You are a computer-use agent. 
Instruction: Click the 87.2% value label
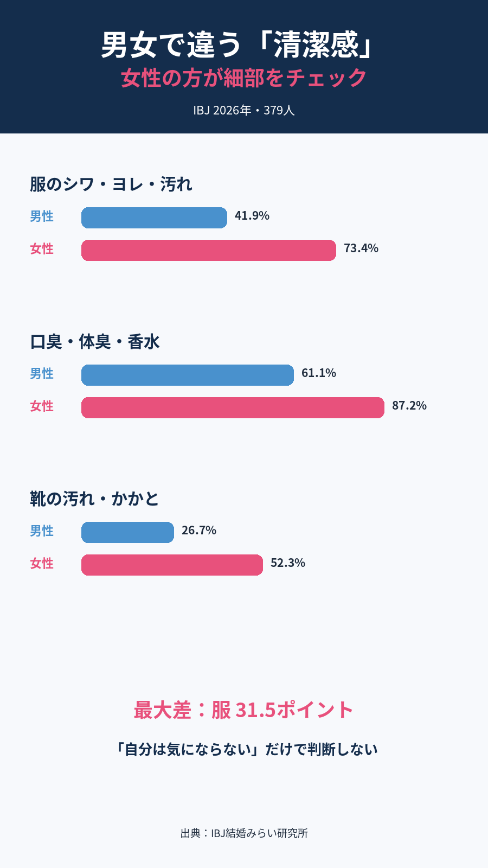409,406
